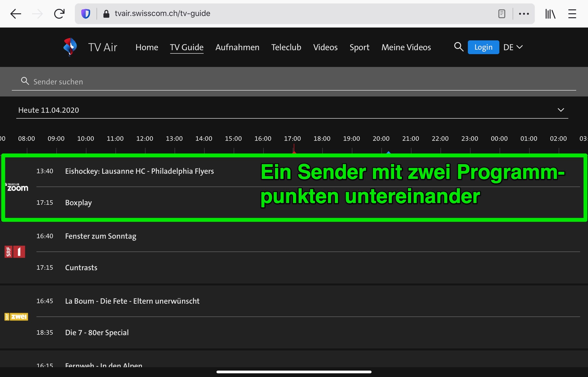Select the SRF 1 channel logo
588x377 pixels.
point(15,252)
